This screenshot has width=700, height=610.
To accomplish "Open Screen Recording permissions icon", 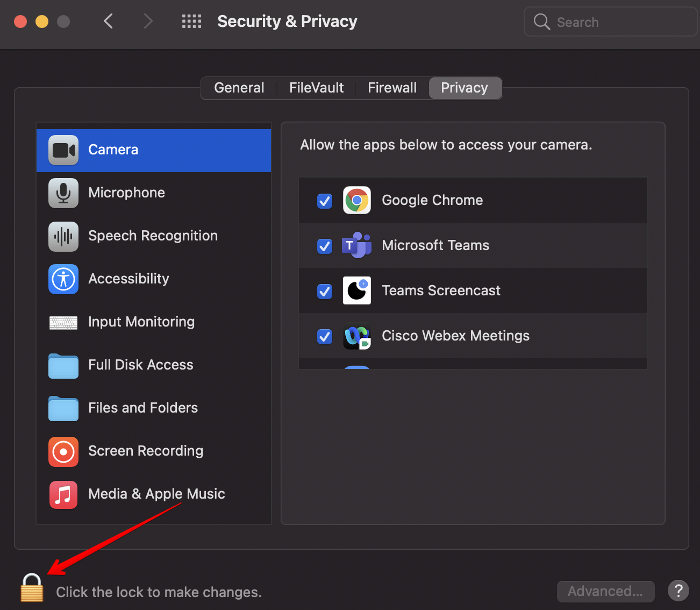I will (63, 451).
